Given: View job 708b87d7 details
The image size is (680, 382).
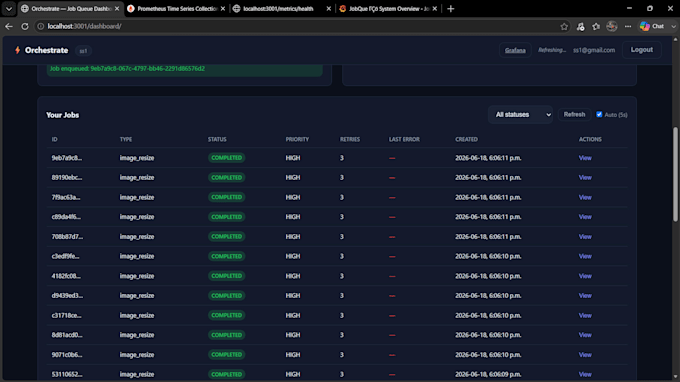Looking at the screenshot, I should pos(585,237).
